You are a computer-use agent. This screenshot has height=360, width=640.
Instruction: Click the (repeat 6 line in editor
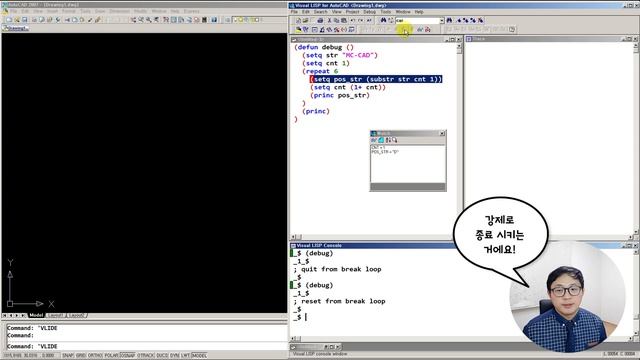point(320,71)
